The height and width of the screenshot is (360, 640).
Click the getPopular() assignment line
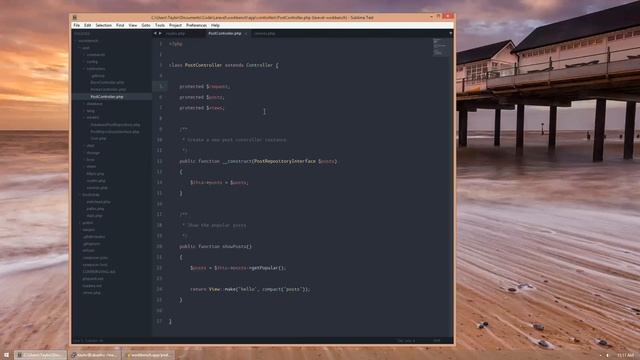(238, 268)
